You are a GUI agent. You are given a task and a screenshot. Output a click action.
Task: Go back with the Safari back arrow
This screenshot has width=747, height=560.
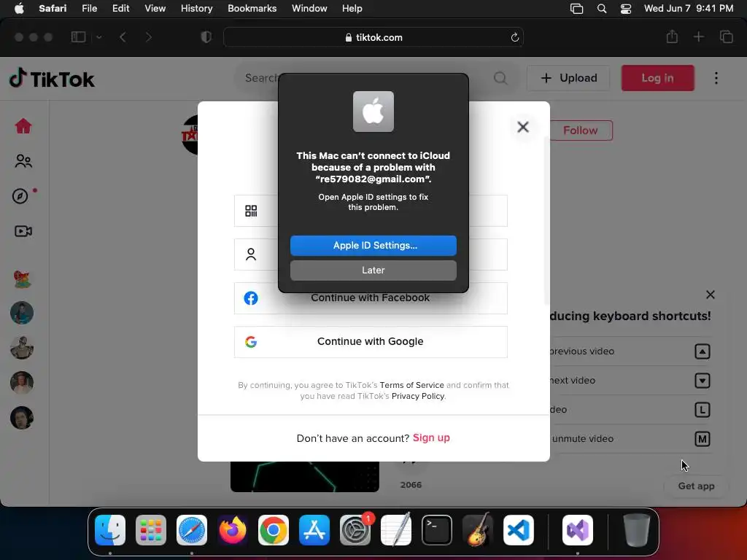pos(123,37)
